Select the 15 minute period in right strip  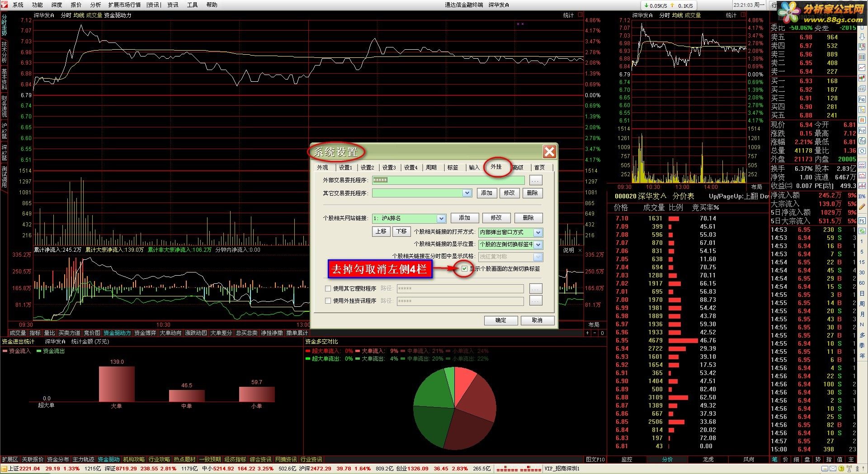tap(862, 262)
